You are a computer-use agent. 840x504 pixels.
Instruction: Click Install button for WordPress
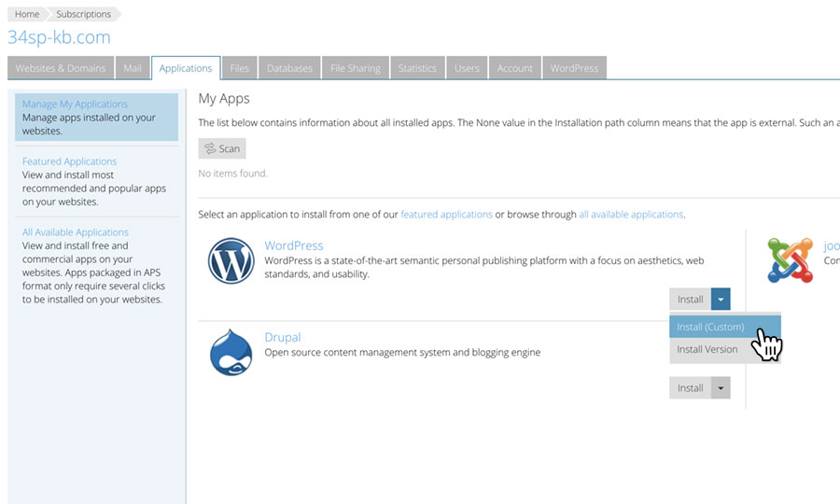tap(690, 300)
